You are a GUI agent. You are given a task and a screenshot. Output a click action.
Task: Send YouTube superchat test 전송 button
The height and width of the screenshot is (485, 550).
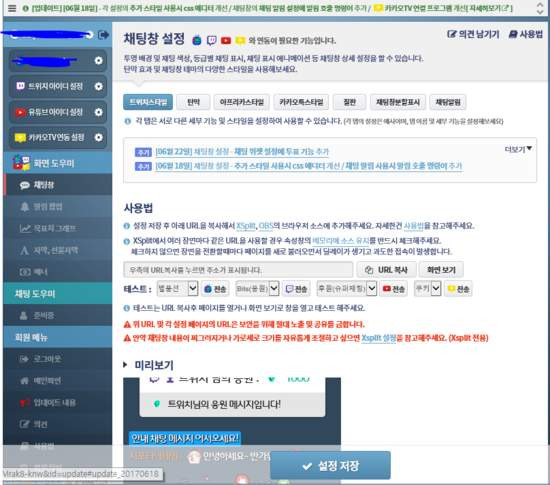[x=394, y=289]
